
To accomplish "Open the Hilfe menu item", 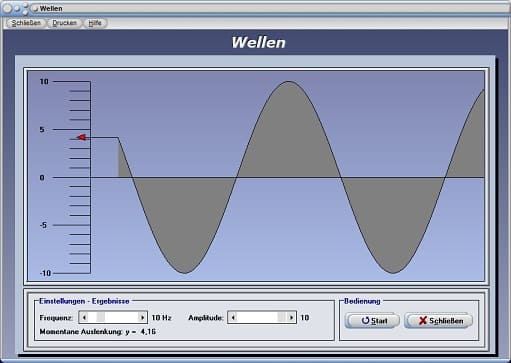I will (x=95, y=23).
